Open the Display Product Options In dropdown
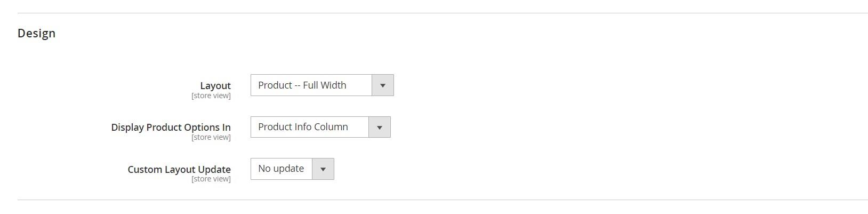Screen dimensions: 868x214 pos(320,127)
